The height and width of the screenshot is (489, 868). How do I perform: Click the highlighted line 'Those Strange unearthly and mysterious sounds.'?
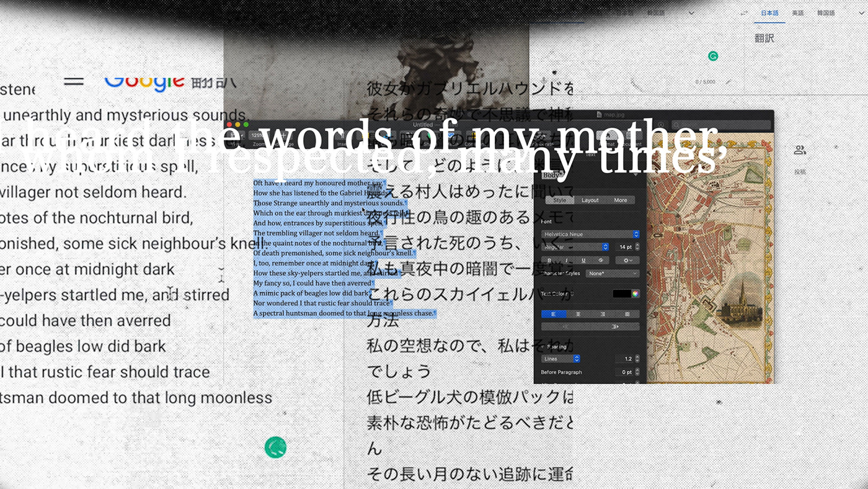click(x=329, y=203)
